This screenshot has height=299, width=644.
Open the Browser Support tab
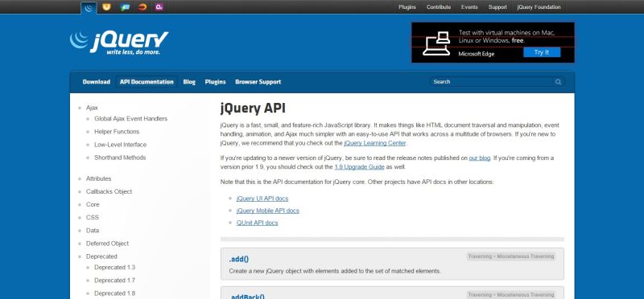pyautogui.click(x=258, y=82)
